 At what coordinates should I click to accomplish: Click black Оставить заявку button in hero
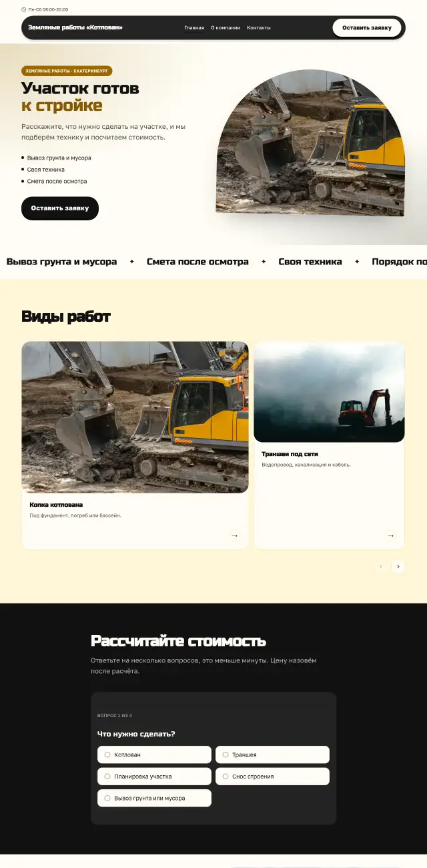point(60,208)
